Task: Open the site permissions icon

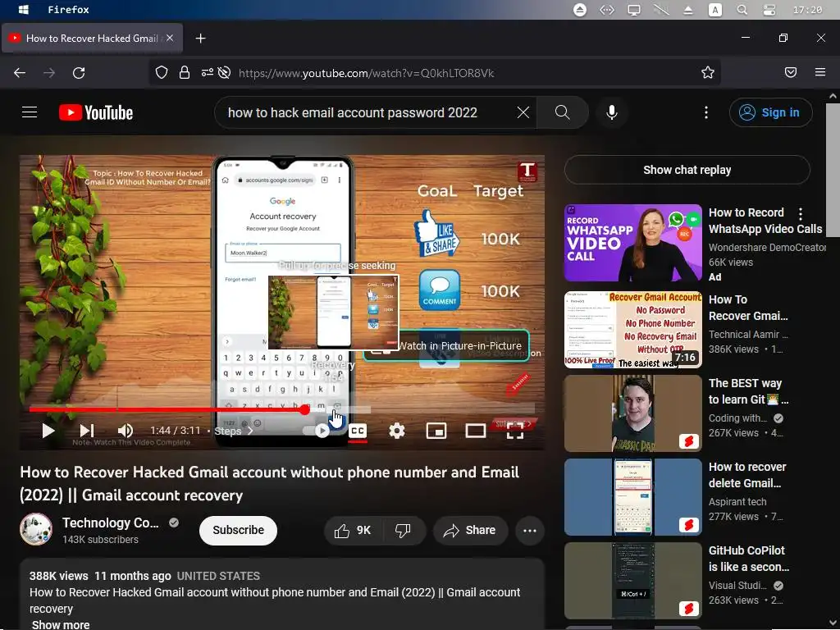Action: (x=207, y=72)
